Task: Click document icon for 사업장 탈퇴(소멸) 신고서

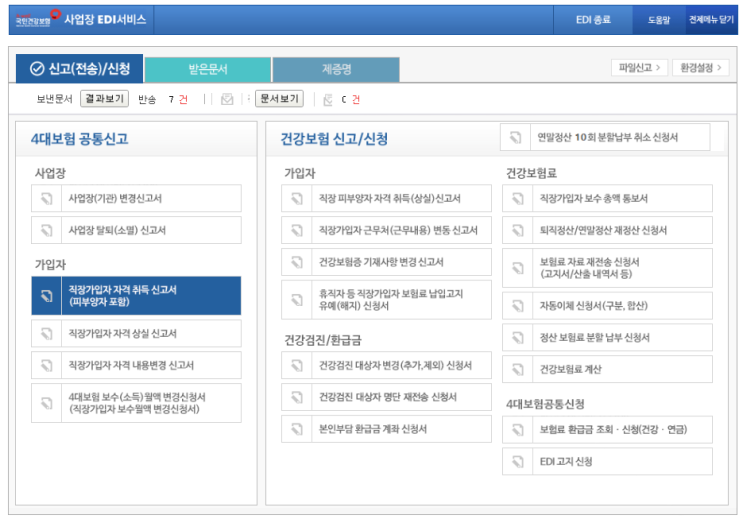Action: (x=46, y=230)
